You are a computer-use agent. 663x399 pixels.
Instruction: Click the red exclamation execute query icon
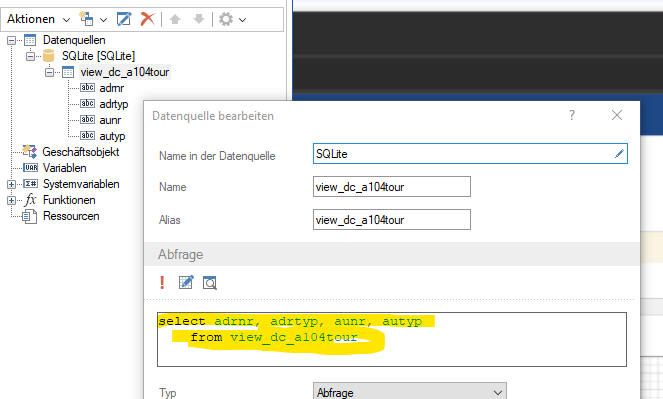(162, 282)
